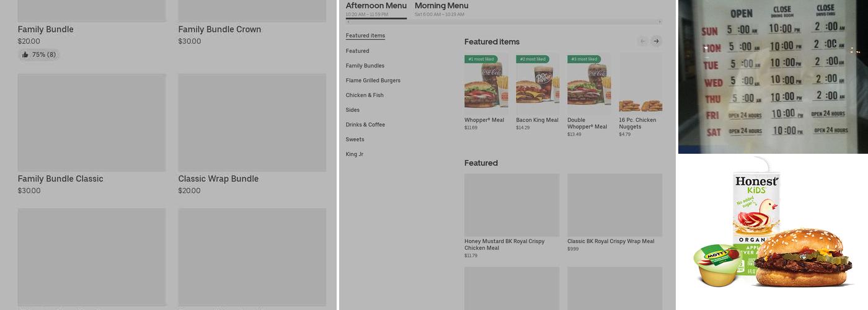Screen dimensions: 868x310
Task: Open the Double Whopper Meal item image
Action: [x=589, y=82]
